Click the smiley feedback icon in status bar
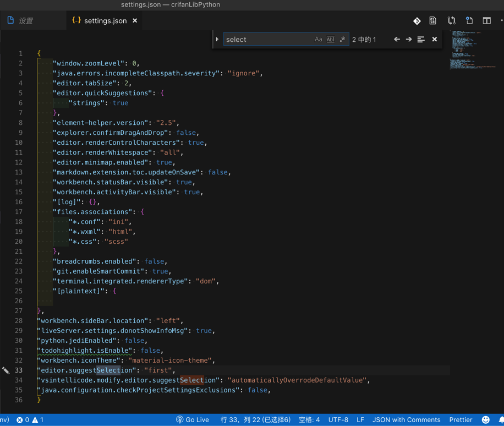The height and width of the screenshot is (426, 504). [x=486, y=419]
